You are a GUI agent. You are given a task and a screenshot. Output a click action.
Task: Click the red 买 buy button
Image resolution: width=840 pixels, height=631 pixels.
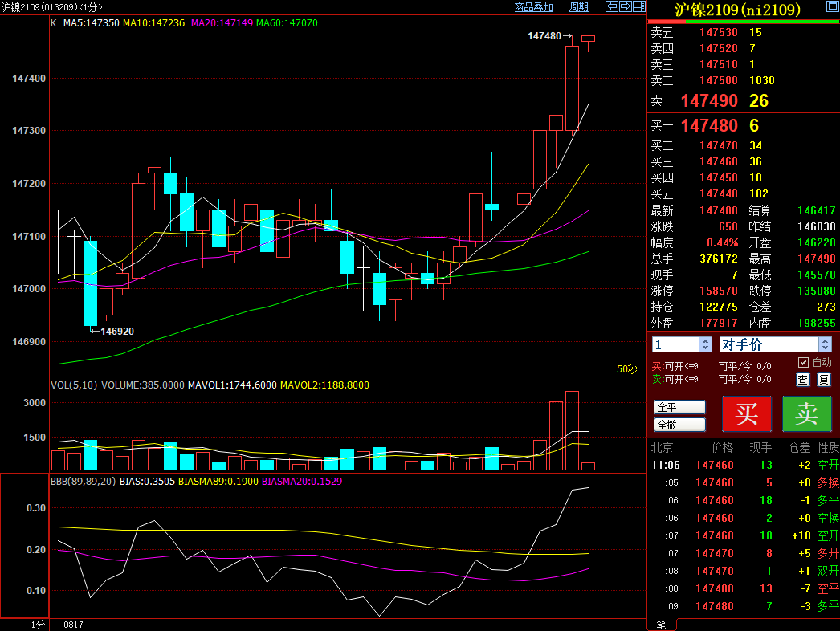tap(746, 413)
